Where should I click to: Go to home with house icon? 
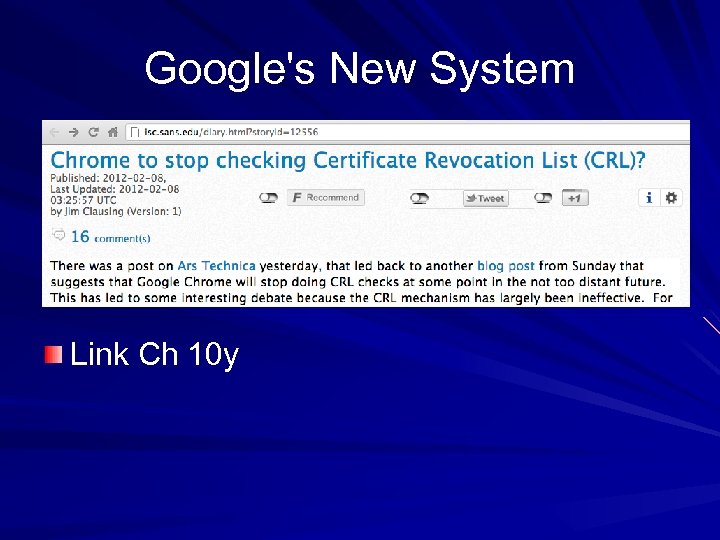click(x=113, y=132)
